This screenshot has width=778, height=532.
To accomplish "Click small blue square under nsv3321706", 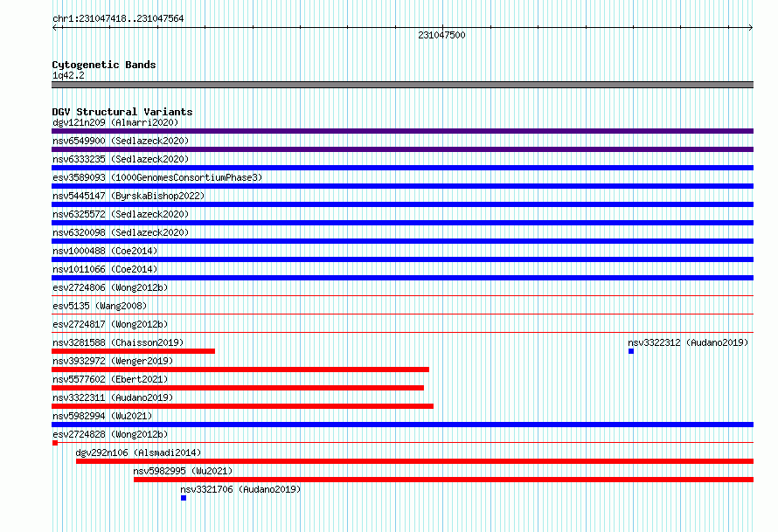I will pos(184,498).
